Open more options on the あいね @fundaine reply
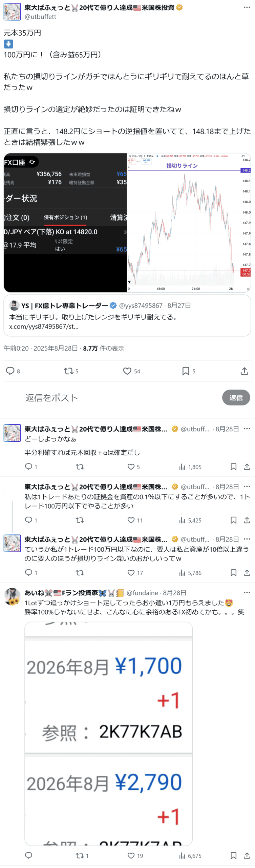The width and height of the screenshot is (255, 868). pos(247,592)
